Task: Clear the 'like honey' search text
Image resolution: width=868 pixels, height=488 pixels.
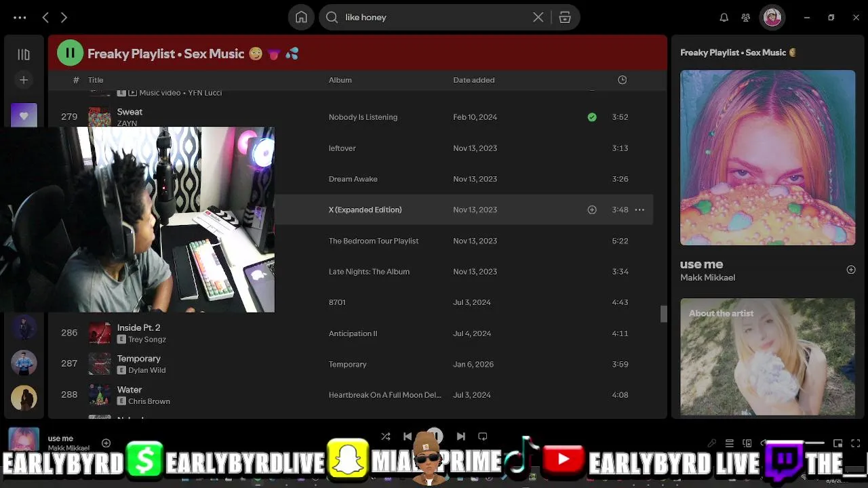Action: tap(538, 18)
